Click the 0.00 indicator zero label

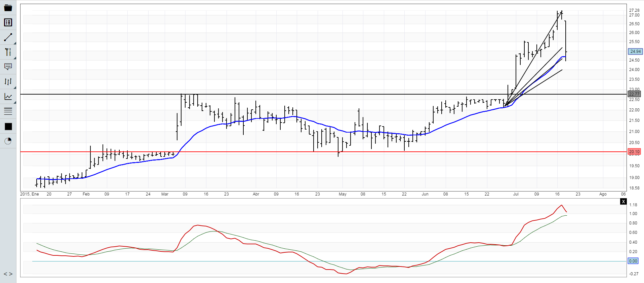coord(633,261)
